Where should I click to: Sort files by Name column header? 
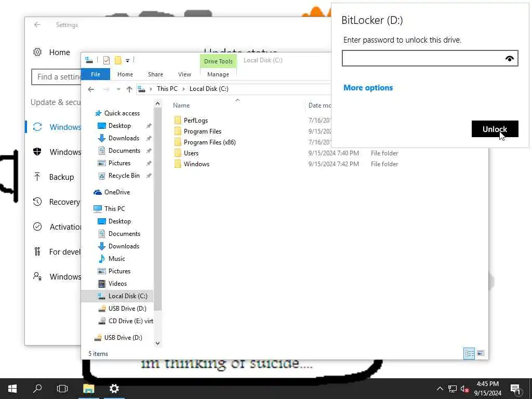point(181,105)
